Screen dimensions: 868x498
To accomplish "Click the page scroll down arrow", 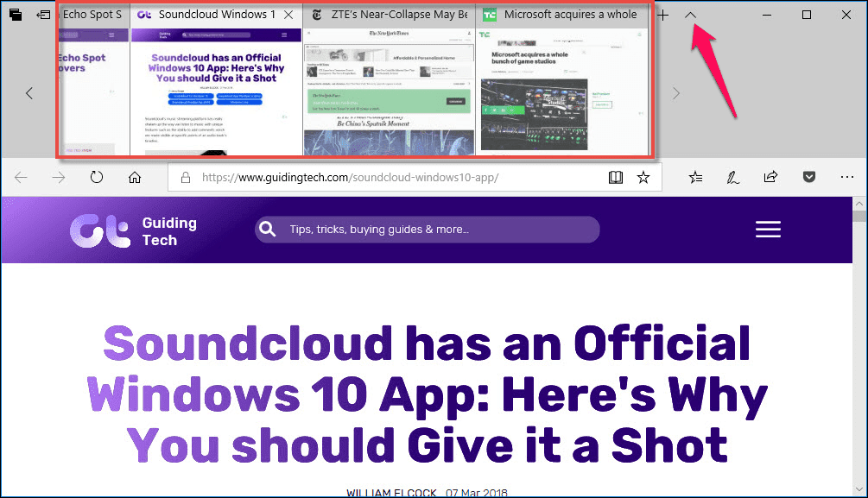I will 859,489.
